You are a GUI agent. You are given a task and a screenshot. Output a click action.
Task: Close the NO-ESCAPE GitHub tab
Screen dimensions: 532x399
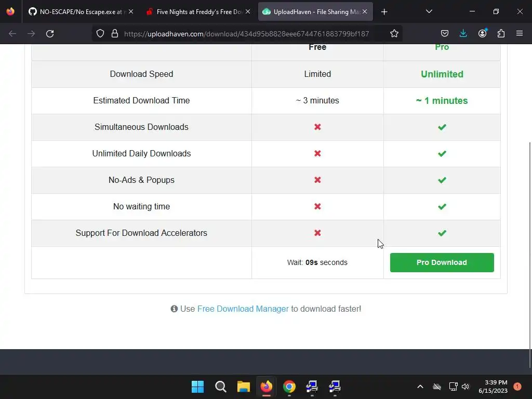click(131, 11)
